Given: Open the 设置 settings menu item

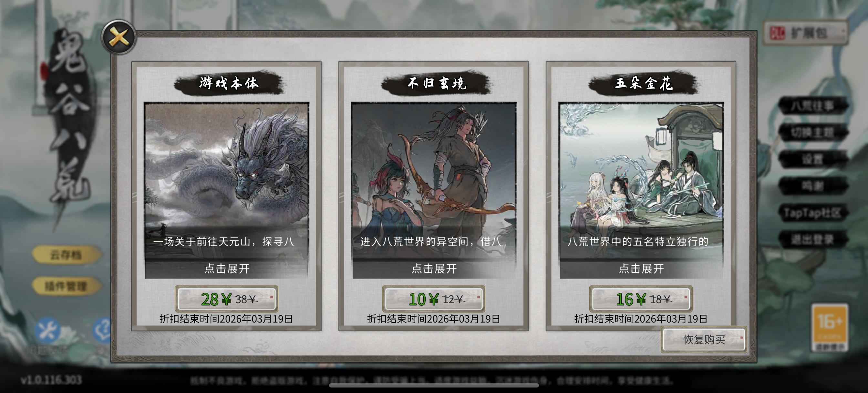Looking at the screenshot, I should [x=813, y=159].
